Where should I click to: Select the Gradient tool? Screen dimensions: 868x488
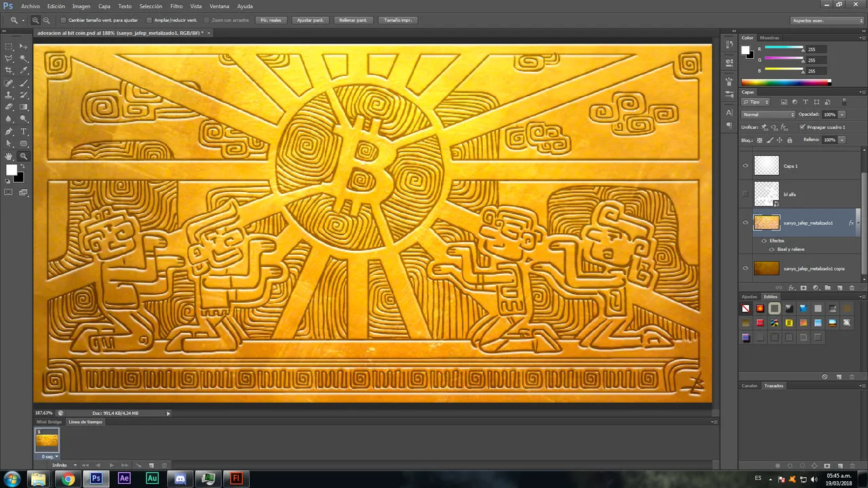24,107
